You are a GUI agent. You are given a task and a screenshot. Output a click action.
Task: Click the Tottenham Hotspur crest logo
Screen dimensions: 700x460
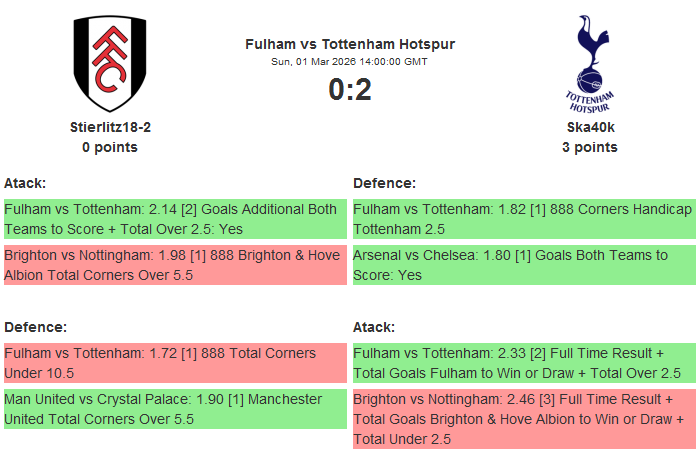click(590, 63)
